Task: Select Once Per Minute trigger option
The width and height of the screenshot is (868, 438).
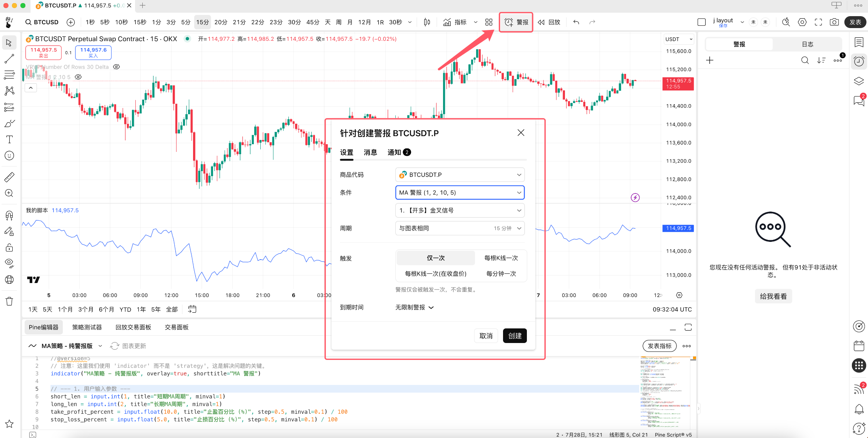Action: 501,274
